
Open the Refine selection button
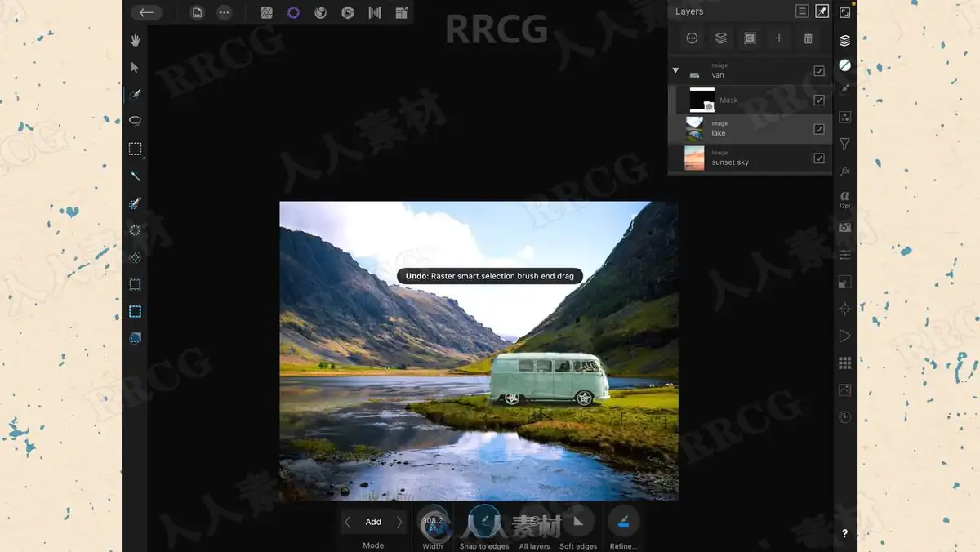623,521
